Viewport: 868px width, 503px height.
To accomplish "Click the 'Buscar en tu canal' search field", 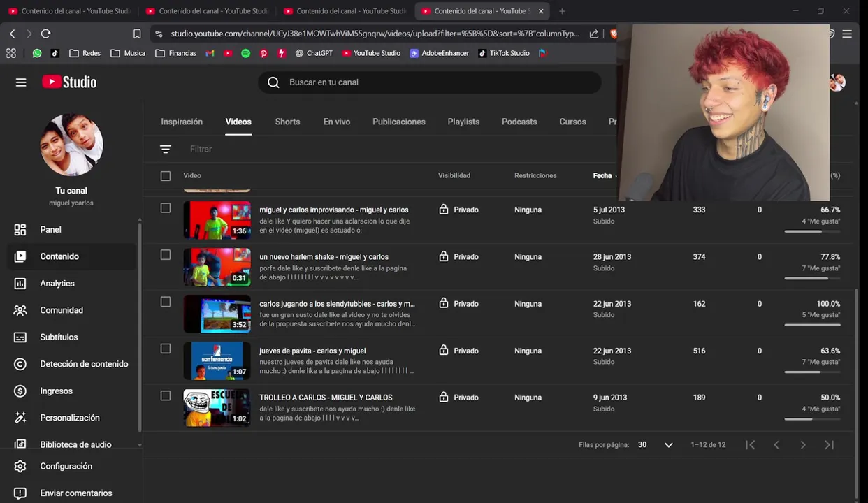I will (430, 82).
